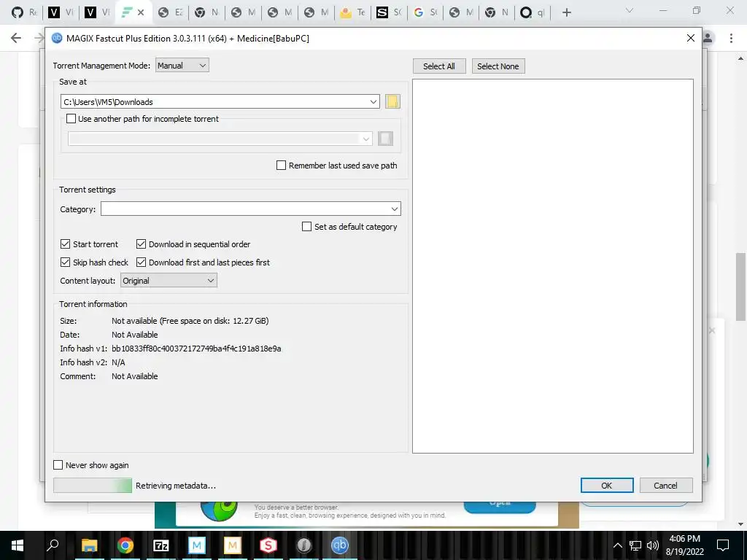This screenshot has height=560, width=747.
Task: Open the blue M app in taskbar
Action: coord(197,545)
